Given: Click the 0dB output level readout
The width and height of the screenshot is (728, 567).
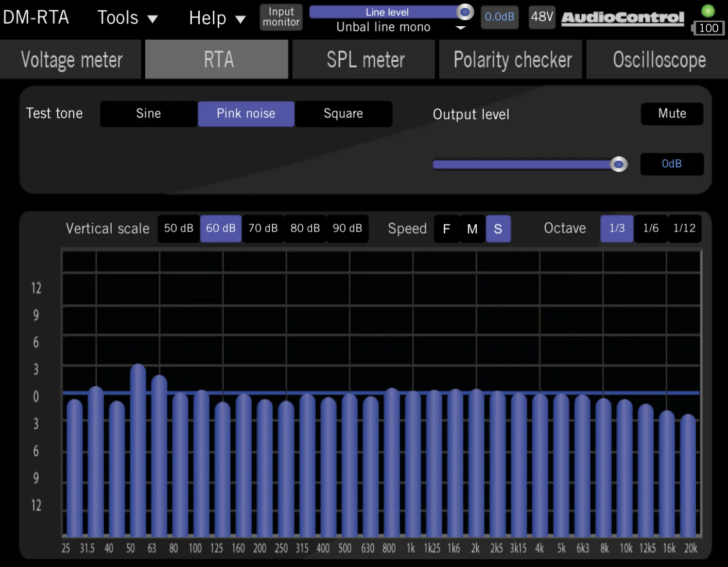Looking at the screenshot, I should (x=671, y=164).
